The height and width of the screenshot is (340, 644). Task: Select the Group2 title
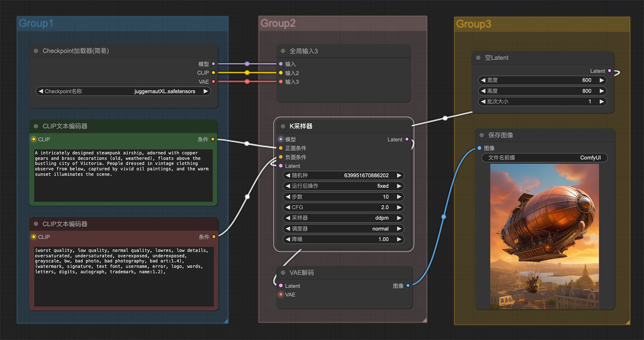(x=278, y=23)
